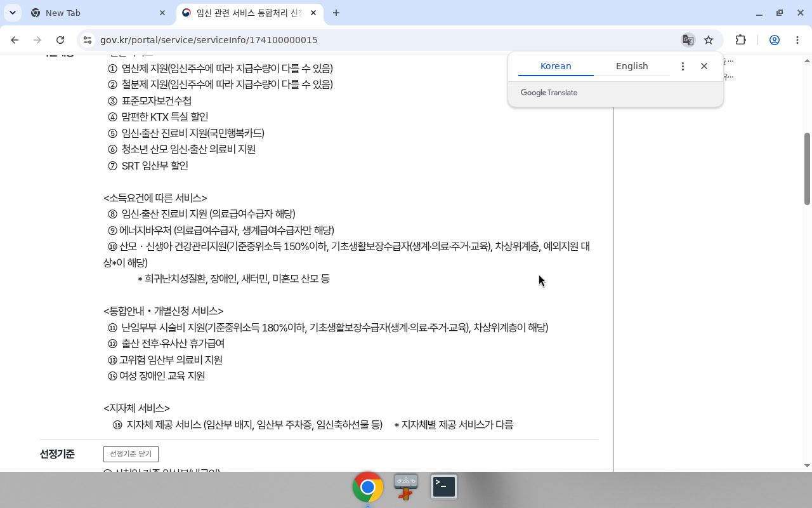Open a new tab with plus button
812x508 pixels.
point(336,13)
